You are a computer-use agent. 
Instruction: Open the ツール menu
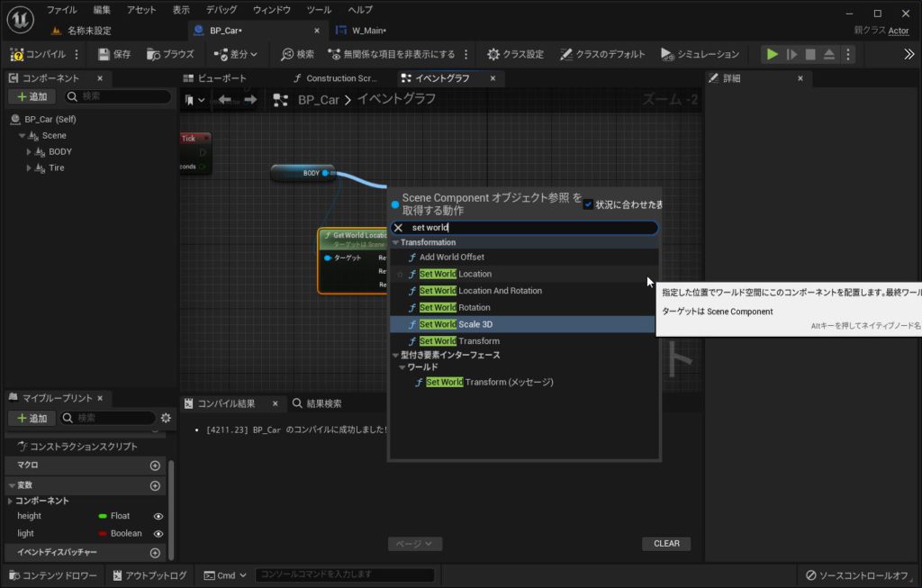(320, 10)
